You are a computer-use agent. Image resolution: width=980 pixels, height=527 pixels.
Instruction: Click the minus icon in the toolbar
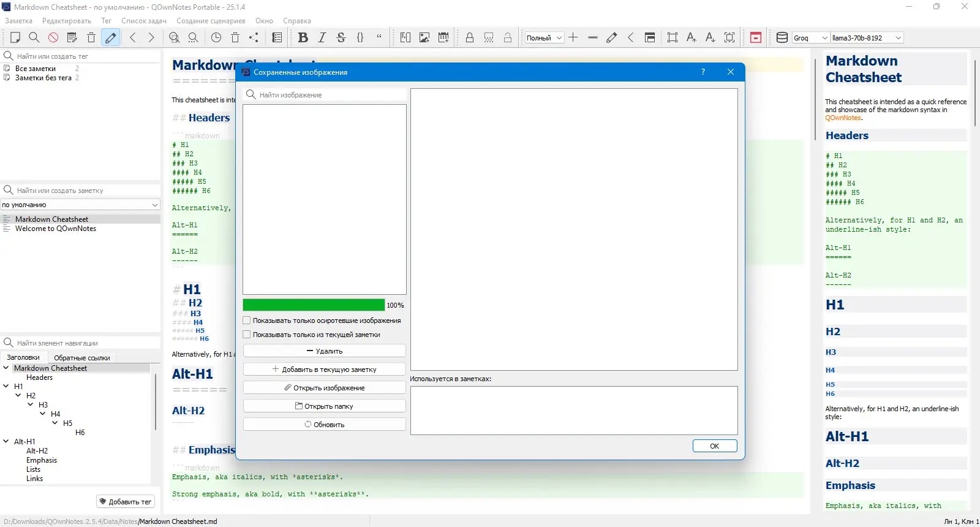(592, 37)
